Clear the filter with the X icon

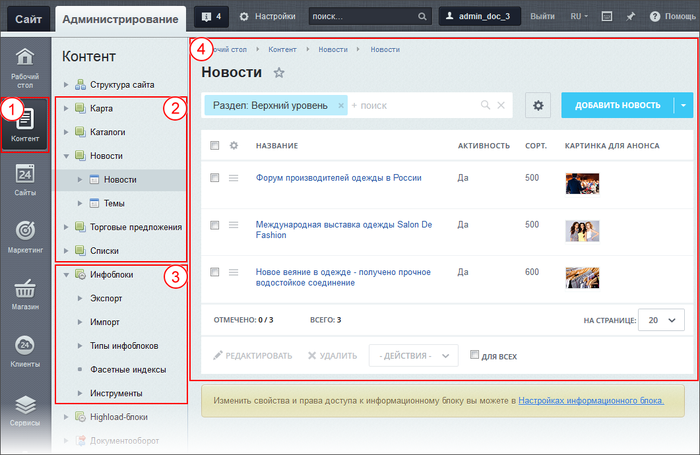[501, 105]
